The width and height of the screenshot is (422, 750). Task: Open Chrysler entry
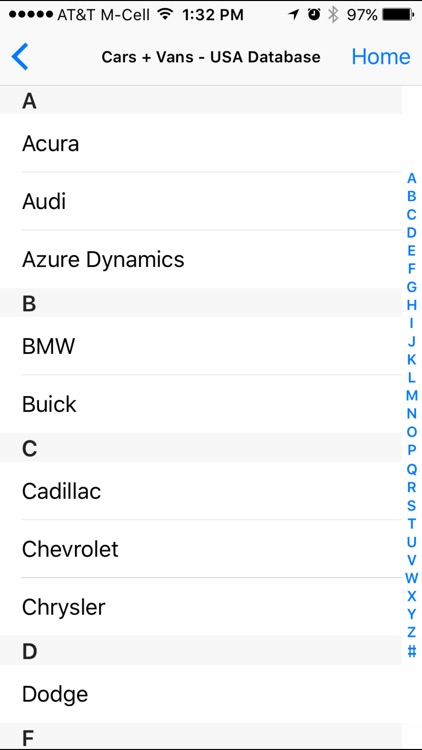[x=201, y=607]
